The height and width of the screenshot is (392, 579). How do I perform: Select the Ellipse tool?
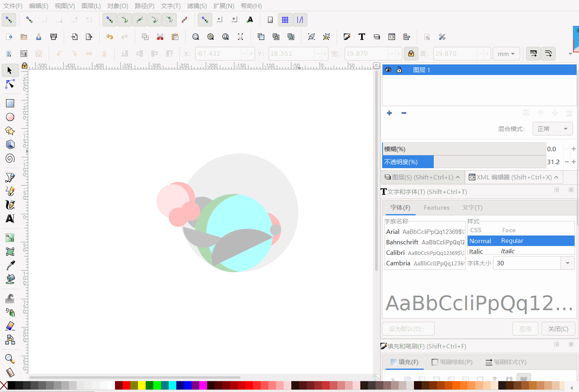[x=10, y=117]
